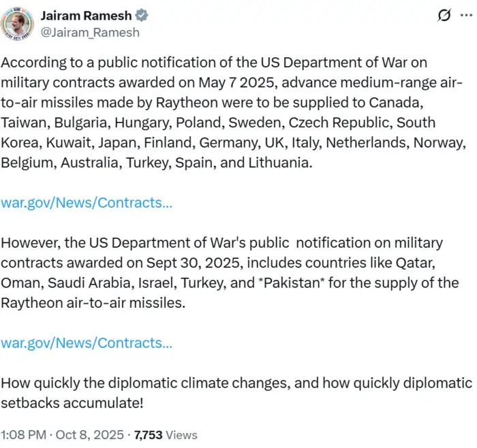Click the 1:08 PM timestamp
The image size is (477, 448).
[x=24, y=434]
